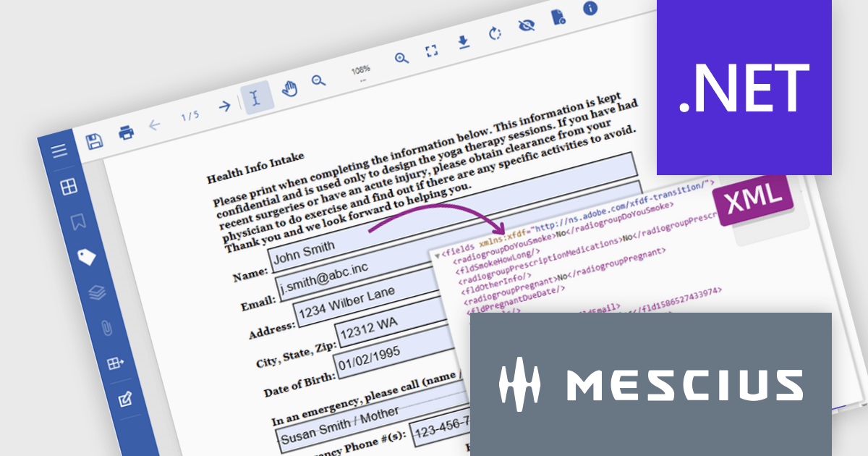This screenshot has height=456, width=868.
Task: Open the zoom level dropdown showing 108%
Action: pos(361,69)
